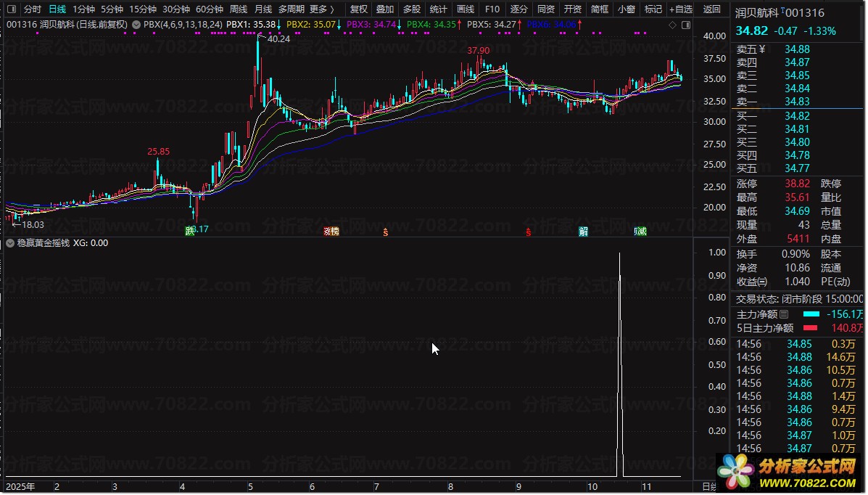Switch to 60分钟 period

pyautogui.click(x=210, y=9)
